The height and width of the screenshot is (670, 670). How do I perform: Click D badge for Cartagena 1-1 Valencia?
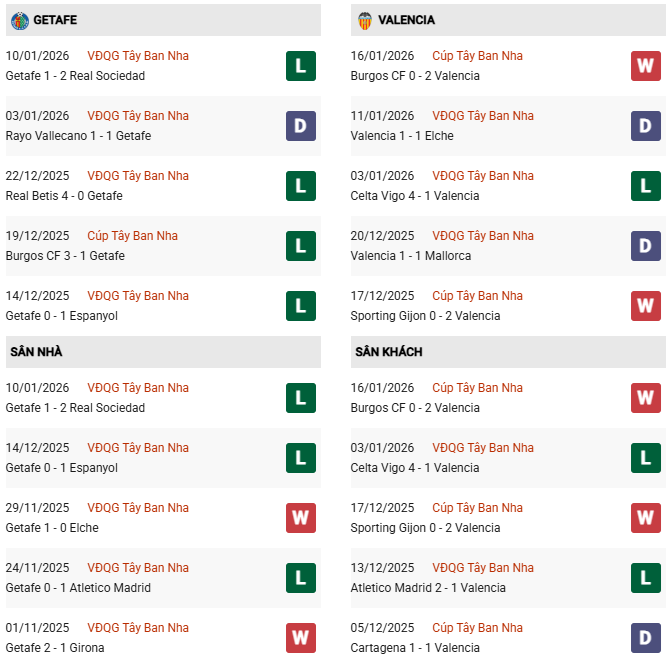pos(645,638)
